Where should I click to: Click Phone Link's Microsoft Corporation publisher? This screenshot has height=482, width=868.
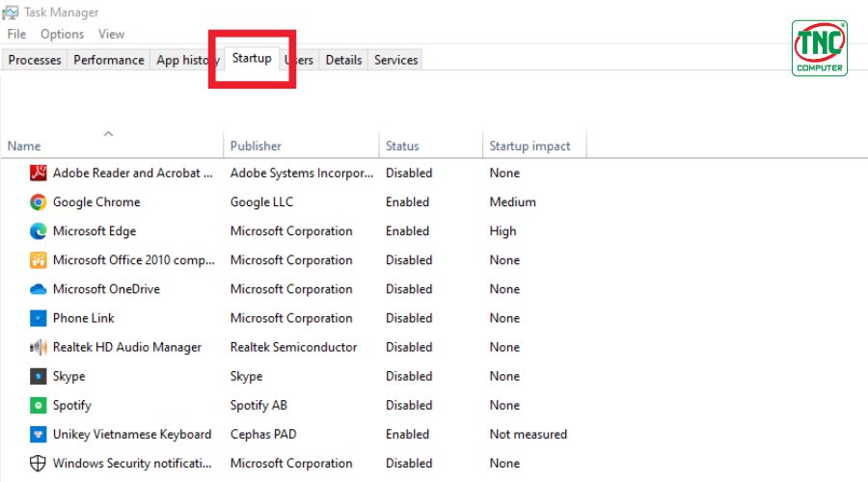(x=291, y=318)
